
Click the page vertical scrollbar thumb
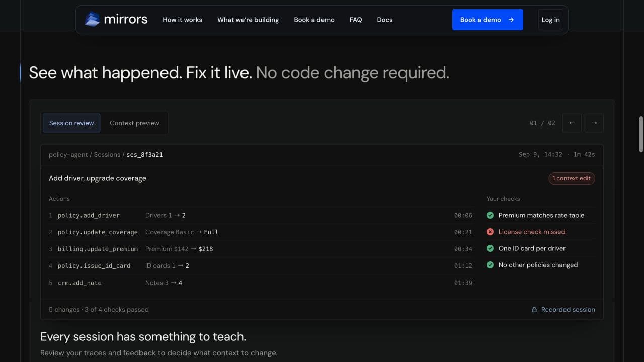641,134
